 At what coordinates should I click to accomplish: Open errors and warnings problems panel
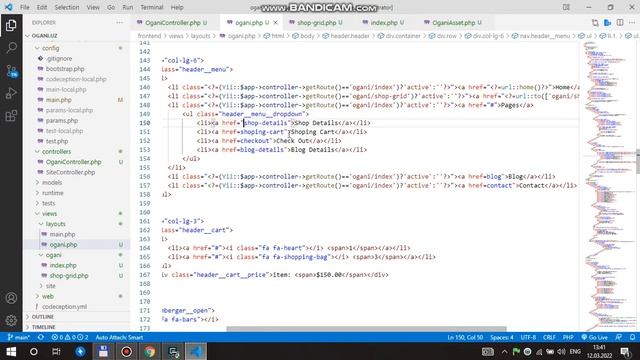(70, 338)
